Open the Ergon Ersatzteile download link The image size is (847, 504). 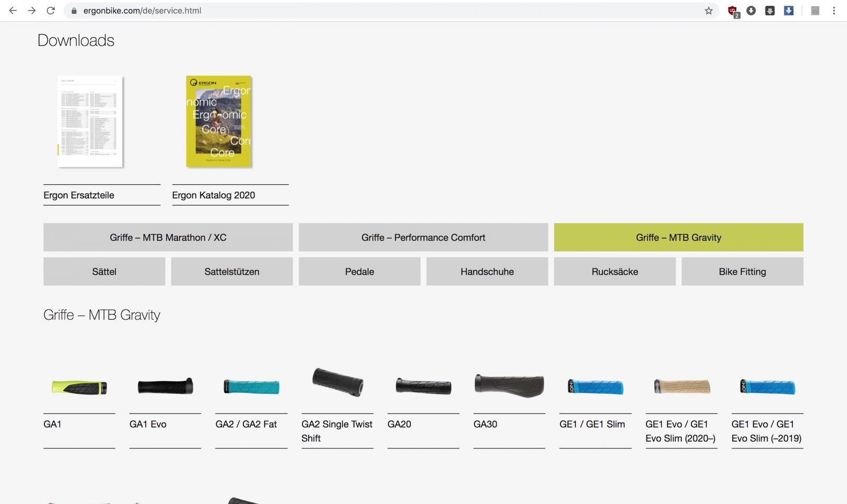[x=79, y=195]
